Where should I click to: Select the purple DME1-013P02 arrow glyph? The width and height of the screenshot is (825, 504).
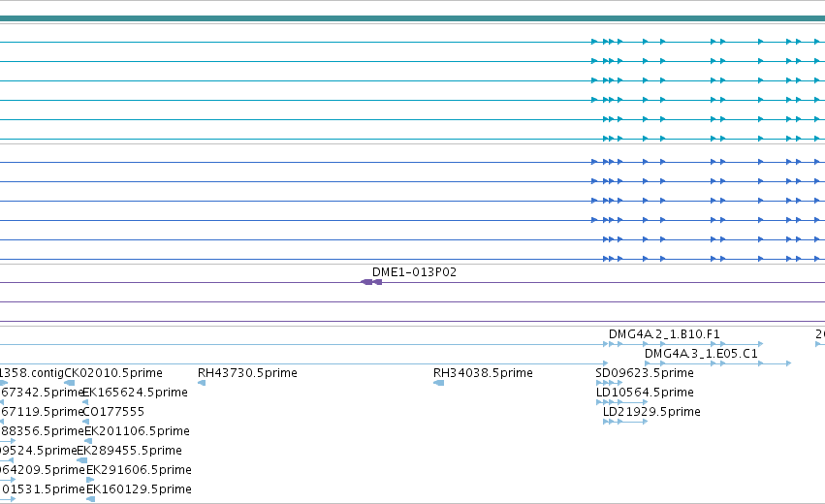(371, 282)
